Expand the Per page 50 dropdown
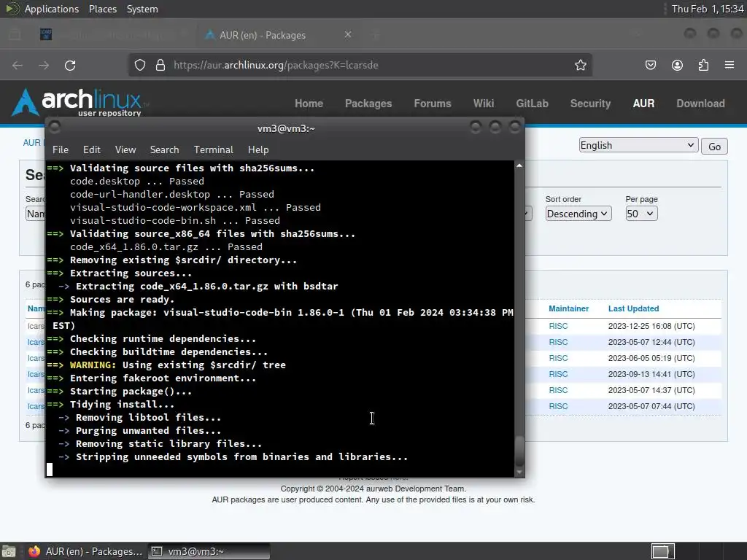The height and width of the screenshot is (560, 747). [641, 214]
